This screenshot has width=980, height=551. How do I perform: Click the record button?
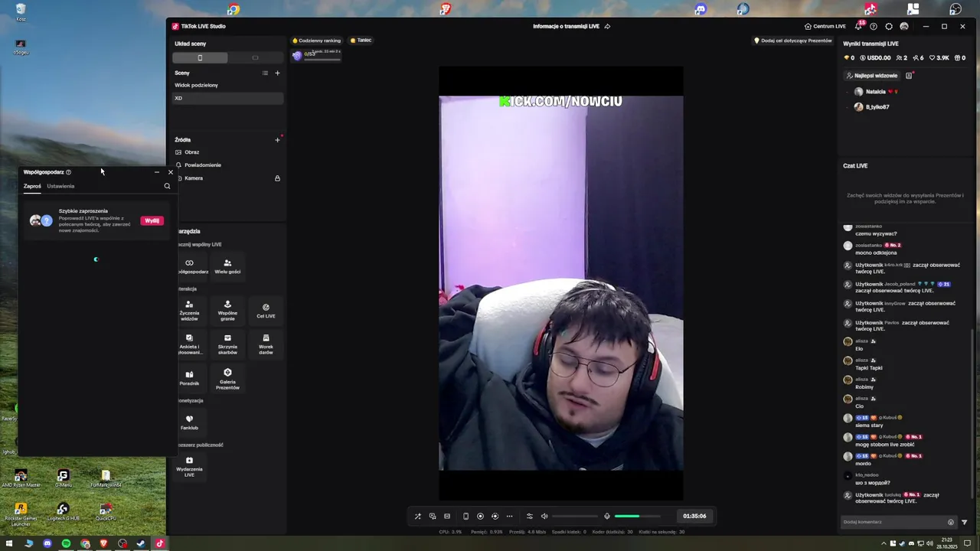480,516
